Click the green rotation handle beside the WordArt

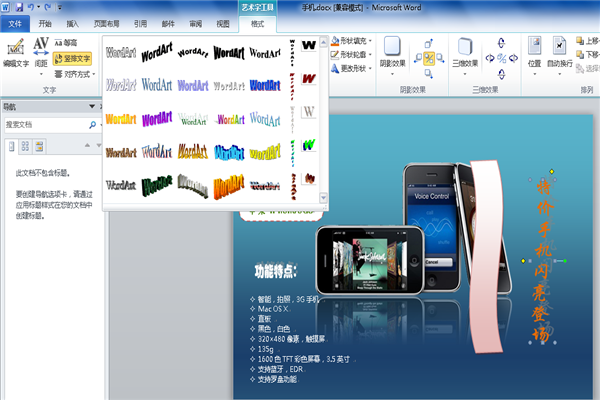(x=565, y=261)
